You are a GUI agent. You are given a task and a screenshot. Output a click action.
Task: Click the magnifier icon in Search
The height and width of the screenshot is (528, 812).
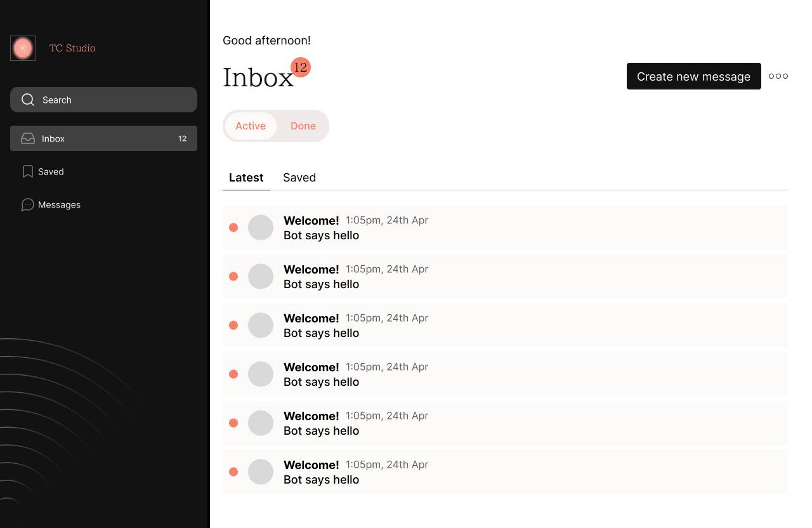click(28, 100)
